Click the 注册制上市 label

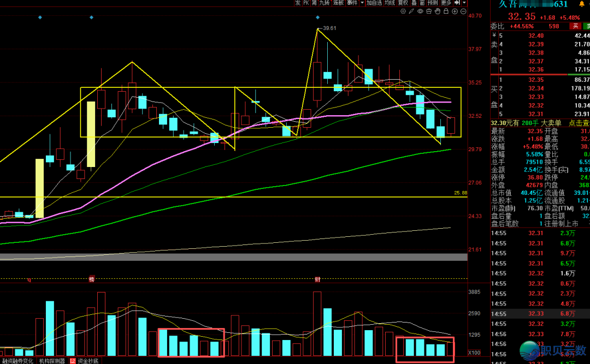click(562, 224)
